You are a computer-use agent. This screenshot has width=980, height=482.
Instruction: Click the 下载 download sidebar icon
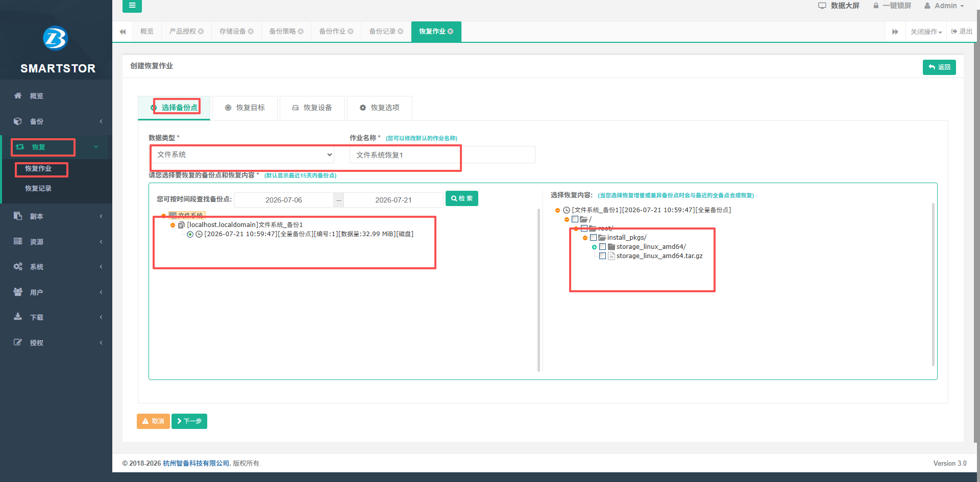pyautogui.click(x=18, y=317)
